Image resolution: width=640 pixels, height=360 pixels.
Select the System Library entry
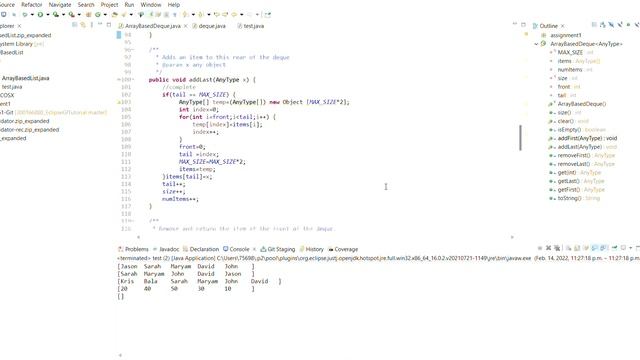click(x=22, y=44)
